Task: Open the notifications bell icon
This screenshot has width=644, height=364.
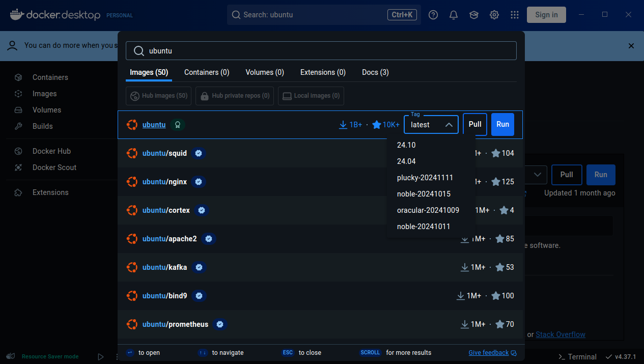Action: click(x=454, y=15)
